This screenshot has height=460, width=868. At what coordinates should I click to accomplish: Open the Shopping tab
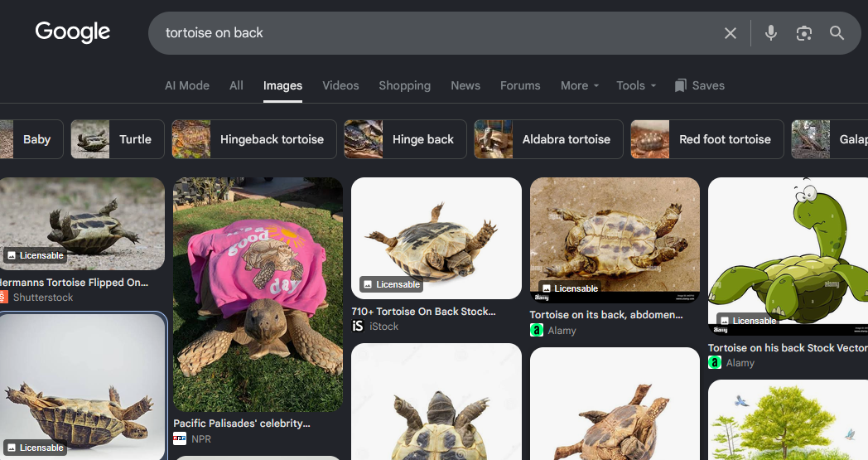point(405,85)
